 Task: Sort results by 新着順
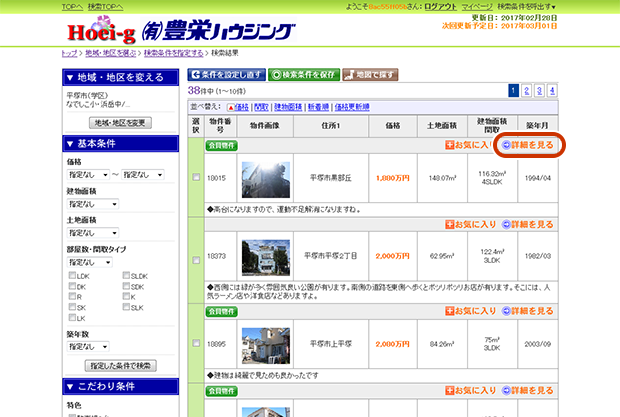[x=318, y=107]
